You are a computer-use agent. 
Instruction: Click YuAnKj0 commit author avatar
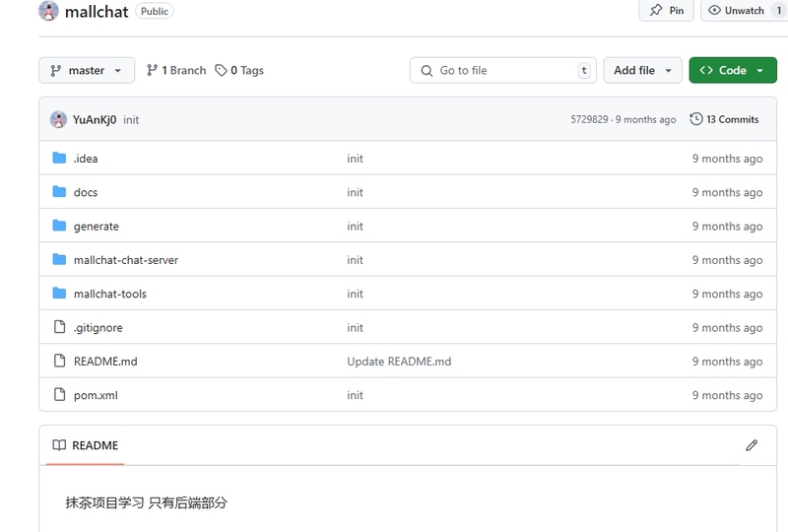(58, 119)
